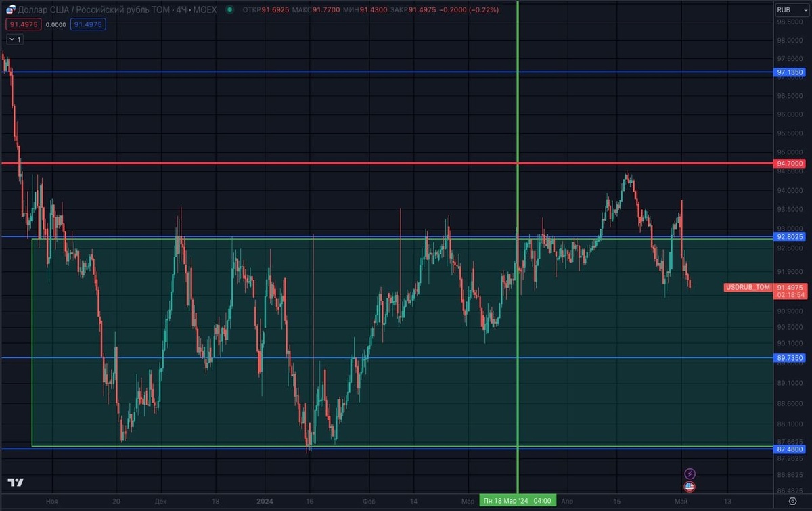Viewport: 812px width, 511px height.
Task: Click the USDRUB_TOM current price label
Action: [748, 287]
